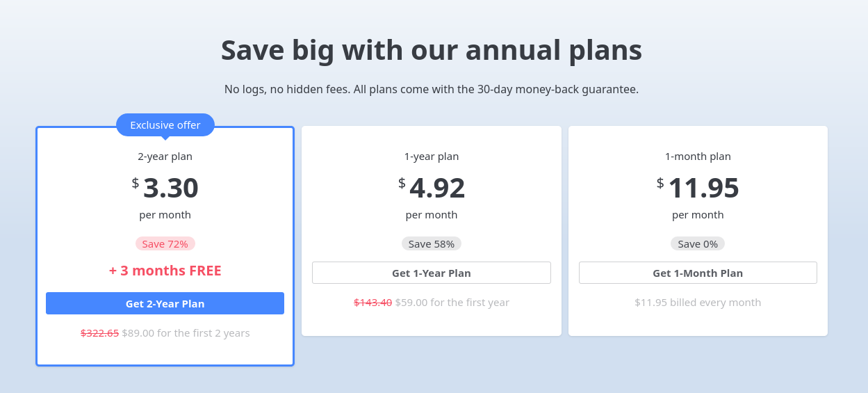Select the 1-year plan title
The width and height of the screenshot is (868, 393).
tap(432, 157)
